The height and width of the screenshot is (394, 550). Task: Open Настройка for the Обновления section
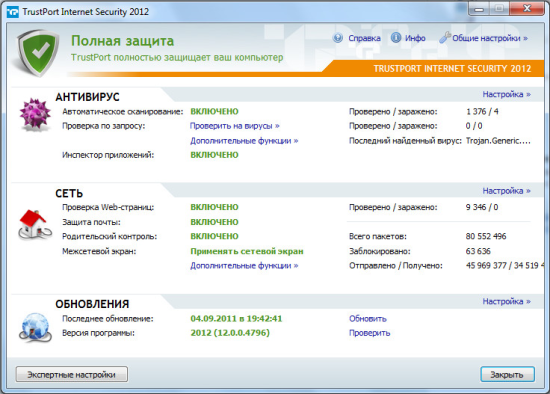tap(507, 301)
